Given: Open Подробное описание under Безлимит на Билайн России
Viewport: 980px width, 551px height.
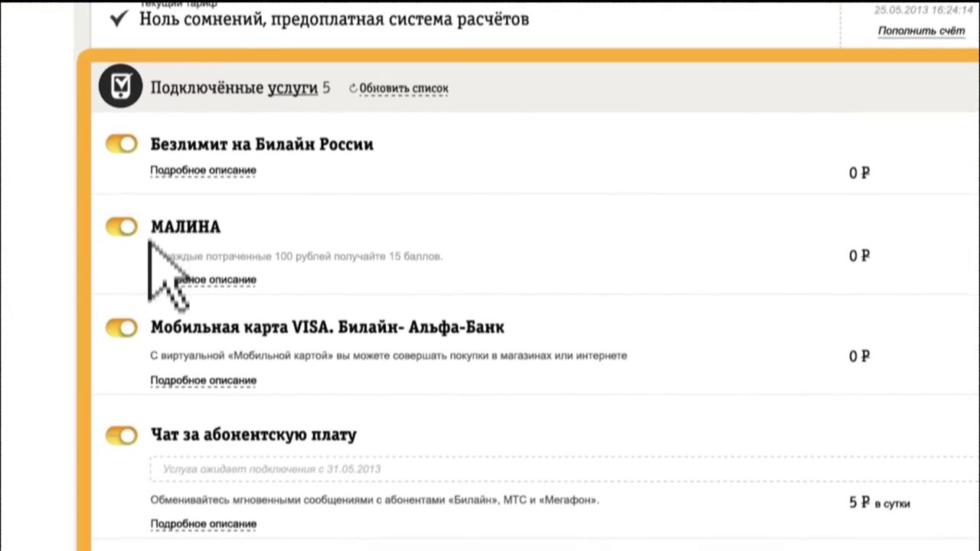Looking at the screenshot, I should pos(203,170).
